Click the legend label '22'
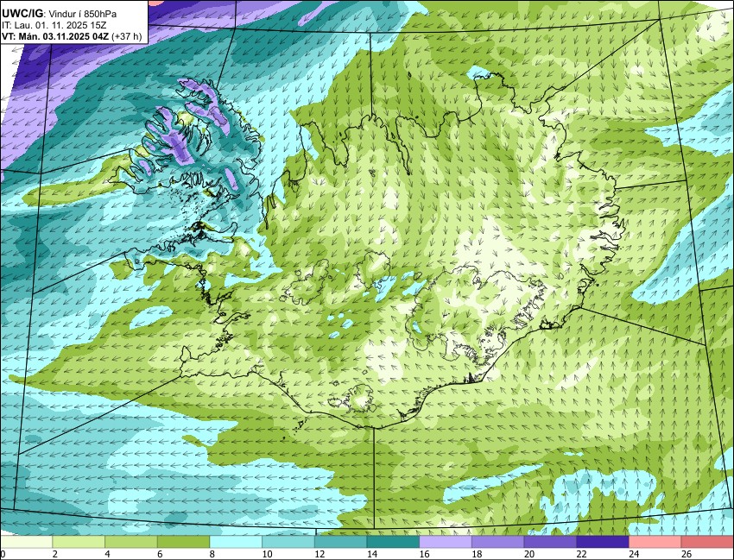Screen dimensions: 734x560 581,554
